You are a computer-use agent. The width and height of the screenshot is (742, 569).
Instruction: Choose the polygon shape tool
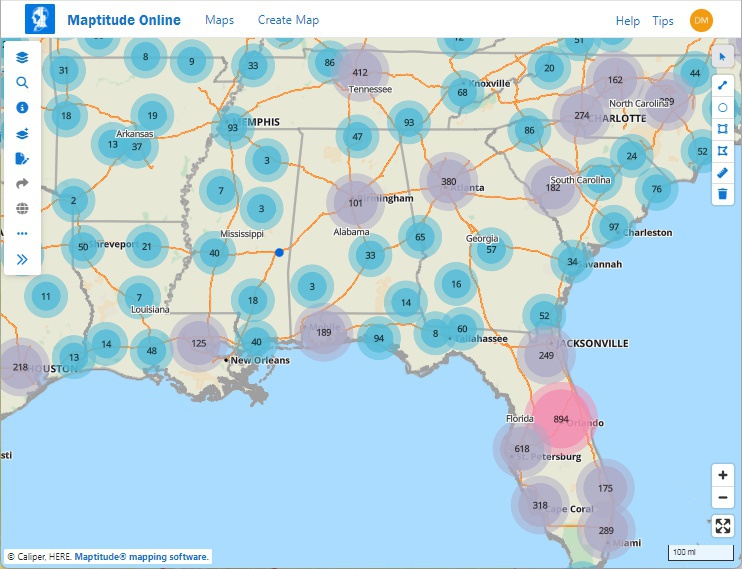tap(723, 150)
